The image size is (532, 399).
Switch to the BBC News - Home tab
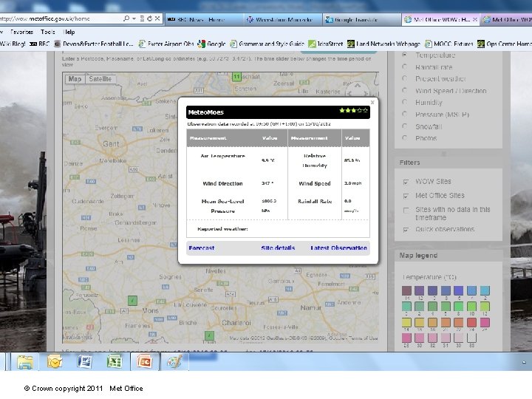click(204, 20)
